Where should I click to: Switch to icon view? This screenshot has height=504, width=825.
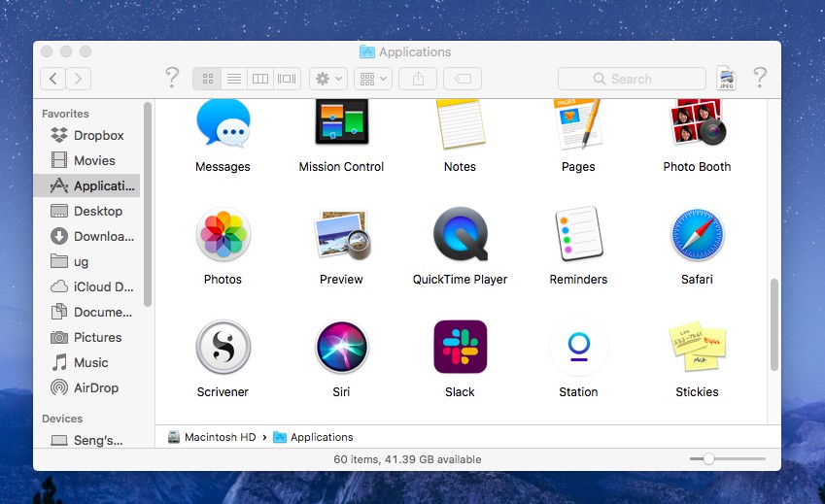tap(207, 79)
